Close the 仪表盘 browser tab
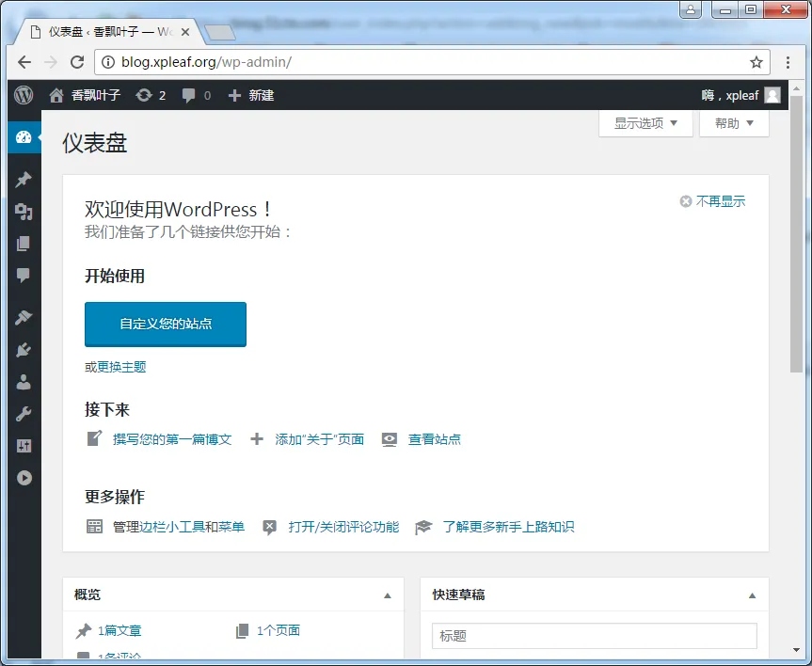Viewport: 812px width, 666px height. (x=184, y=32)
